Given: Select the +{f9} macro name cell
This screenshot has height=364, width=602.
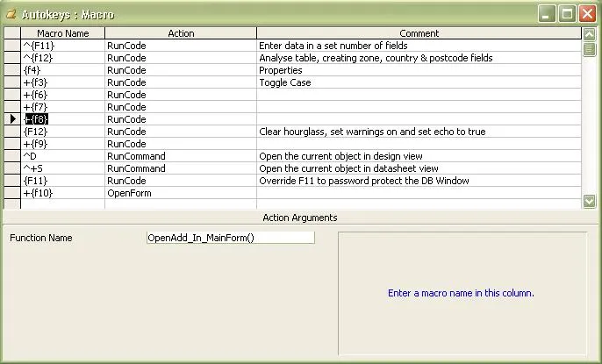Looking at the screenshot, I should pos(62,144).
